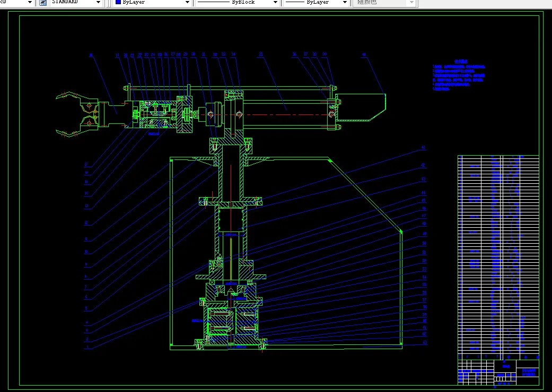Click the greyed-out 随颜色 plot style box
This screenshot has height=392, width=552.
(381, 3)
